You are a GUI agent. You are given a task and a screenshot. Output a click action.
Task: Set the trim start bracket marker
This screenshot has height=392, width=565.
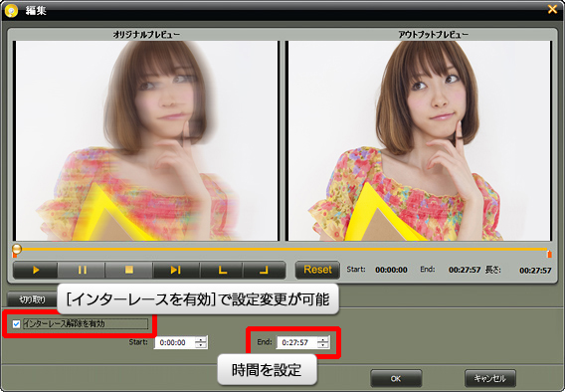tap(222, 270)
